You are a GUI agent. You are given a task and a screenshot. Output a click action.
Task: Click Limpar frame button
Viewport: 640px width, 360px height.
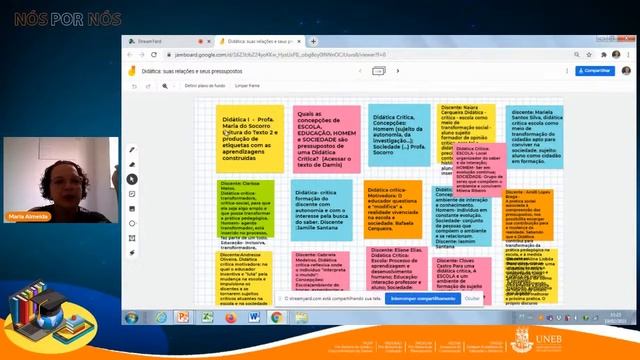click(x=247, y=86)
